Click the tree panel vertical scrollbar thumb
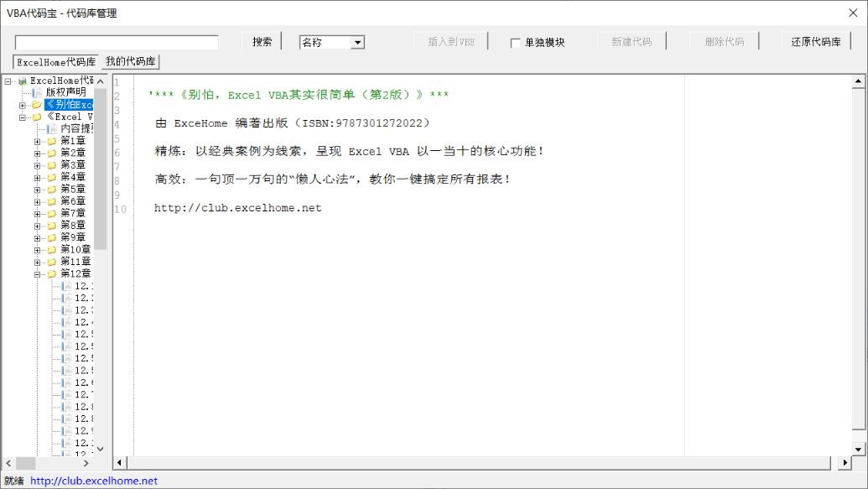Image resolution: width=868 pixels, height=489 pixels. (100, 169)
